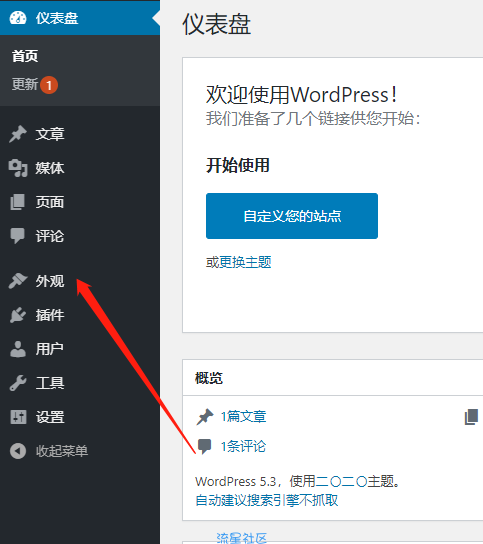Click the comment bubble icon beside 评论
Image resolution: width=483 pixels, height=544 pixels.
pyautogui.click(x=18, y=236)
